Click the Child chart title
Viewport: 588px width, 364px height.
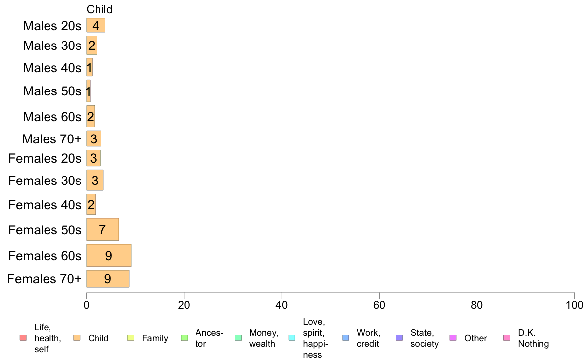[x=99, y=9]
